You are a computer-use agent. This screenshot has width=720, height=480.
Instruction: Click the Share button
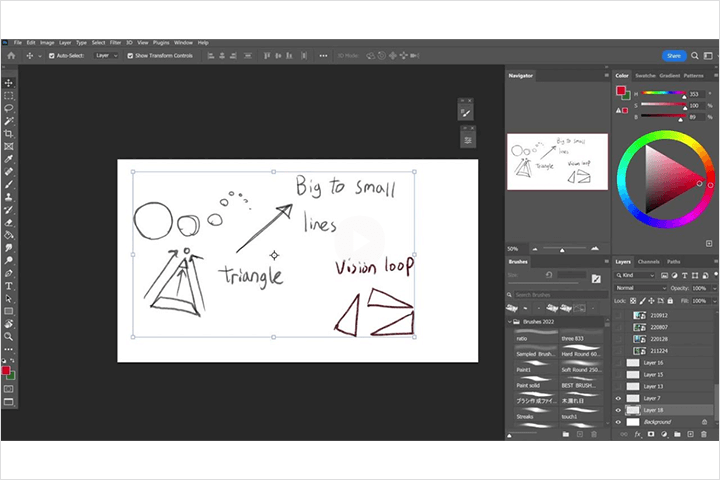click(674, 56)
